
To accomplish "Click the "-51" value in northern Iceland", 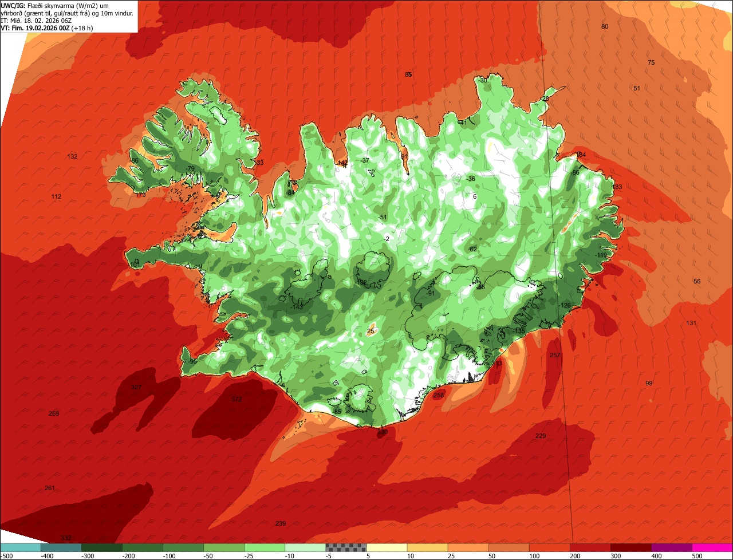I will 383,217.
